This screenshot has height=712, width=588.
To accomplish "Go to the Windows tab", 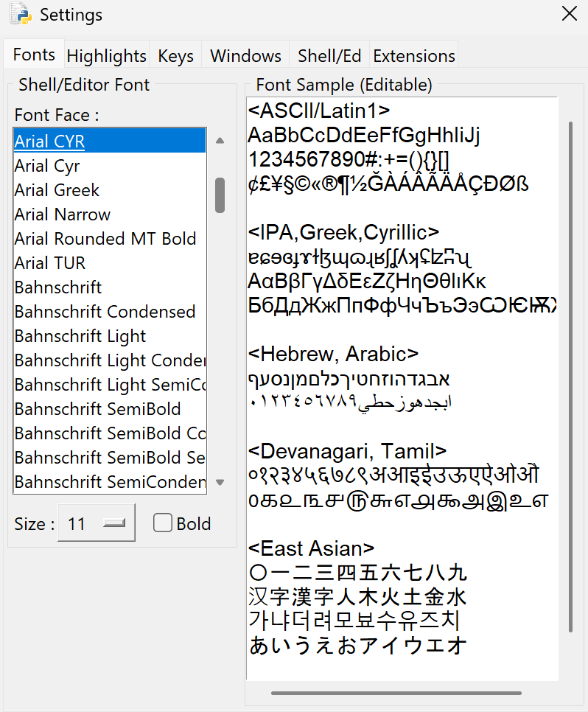I will [245, 56].
